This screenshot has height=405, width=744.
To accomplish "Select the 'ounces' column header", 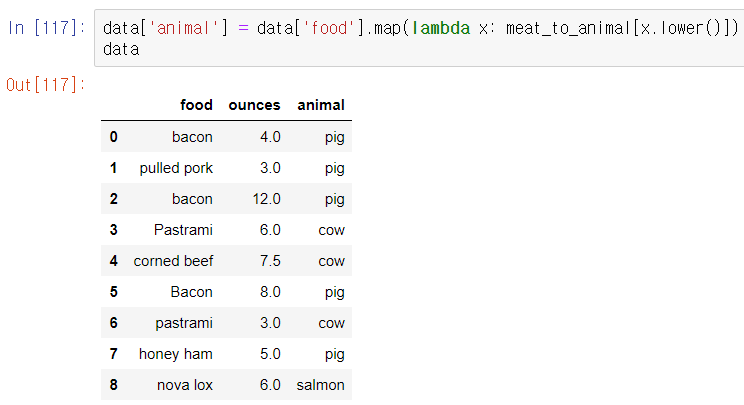I will [254, 105].
